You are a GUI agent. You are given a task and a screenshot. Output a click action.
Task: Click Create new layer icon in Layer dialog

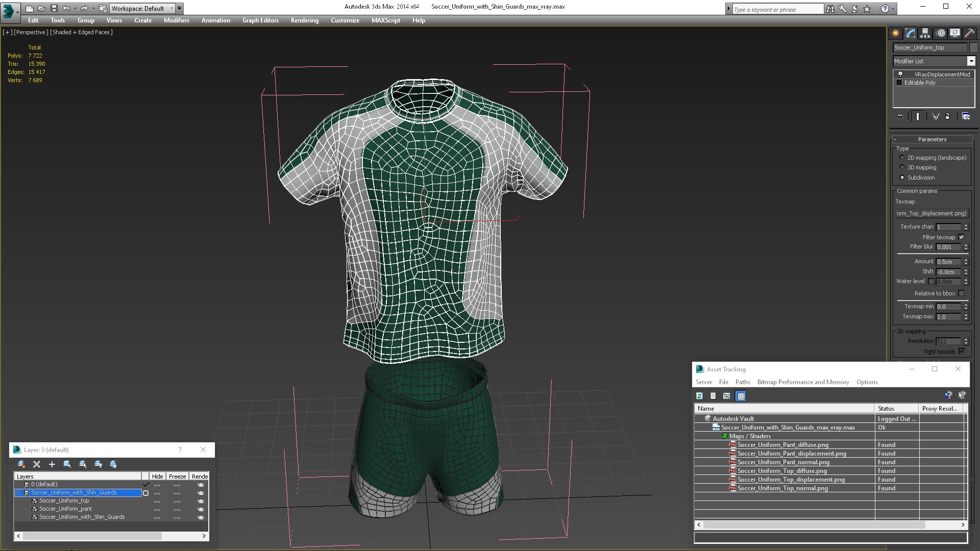21,464
